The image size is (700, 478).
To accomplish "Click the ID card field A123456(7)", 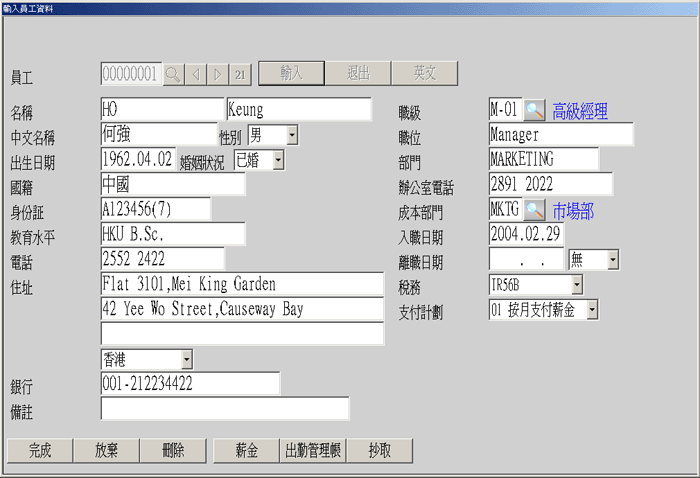I will pos(156,209).
